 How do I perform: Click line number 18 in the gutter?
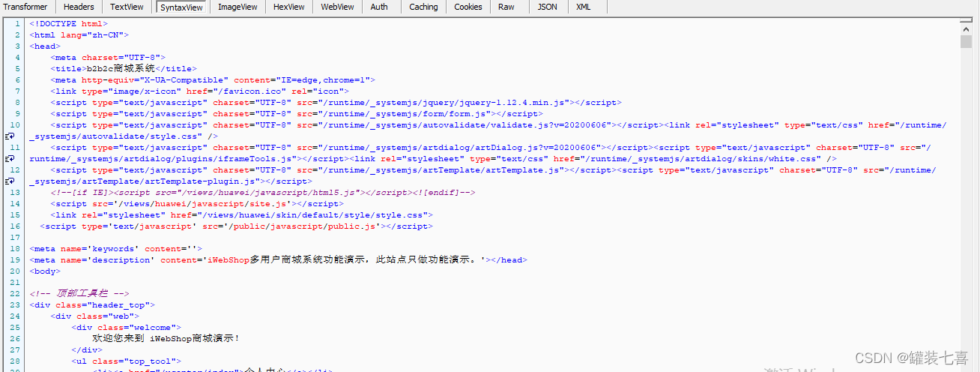coord(15,249)
